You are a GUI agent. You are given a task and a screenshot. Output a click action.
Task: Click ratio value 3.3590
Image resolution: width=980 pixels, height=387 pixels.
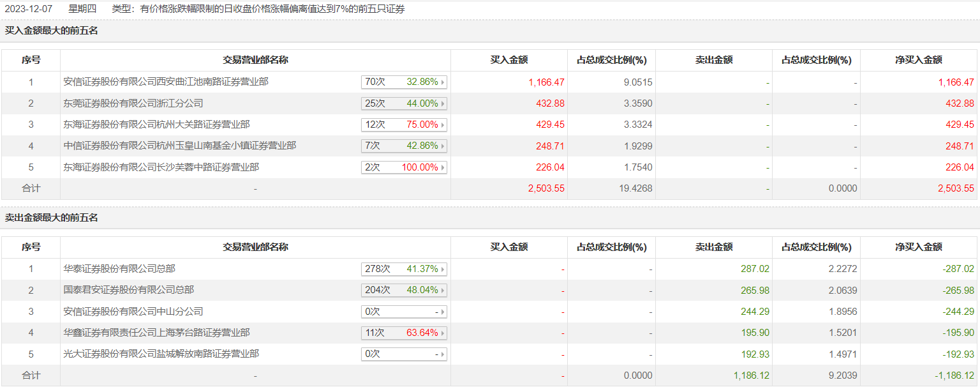coord(638,103)
